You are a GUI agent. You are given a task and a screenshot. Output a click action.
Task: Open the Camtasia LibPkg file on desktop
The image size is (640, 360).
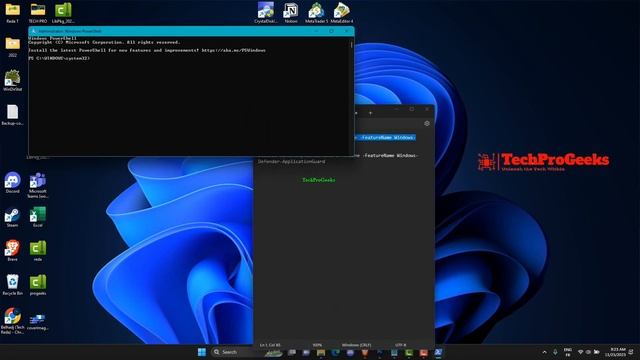(x=63, y=13)
